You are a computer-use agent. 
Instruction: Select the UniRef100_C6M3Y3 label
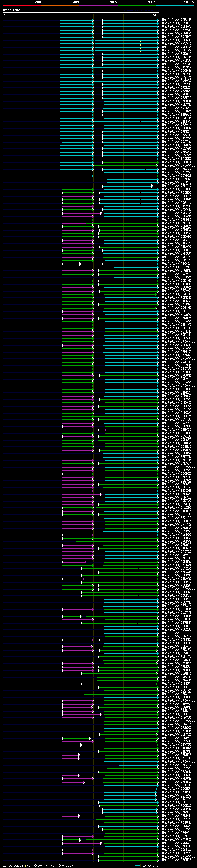coord(177,325)
